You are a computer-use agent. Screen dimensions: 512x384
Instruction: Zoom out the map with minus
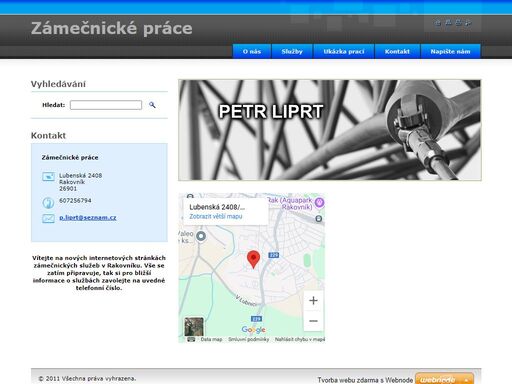tap(313, 321)
